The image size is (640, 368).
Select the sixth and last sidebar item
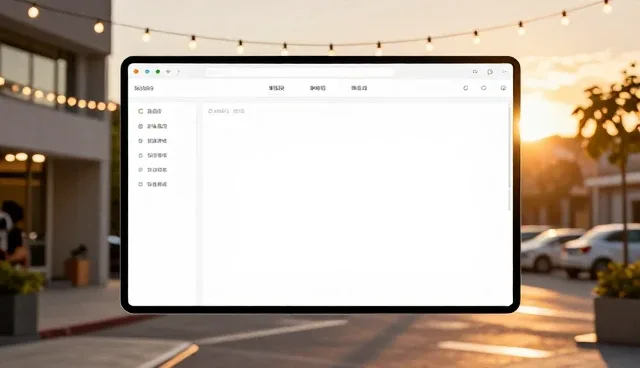(x=153, y=184)
